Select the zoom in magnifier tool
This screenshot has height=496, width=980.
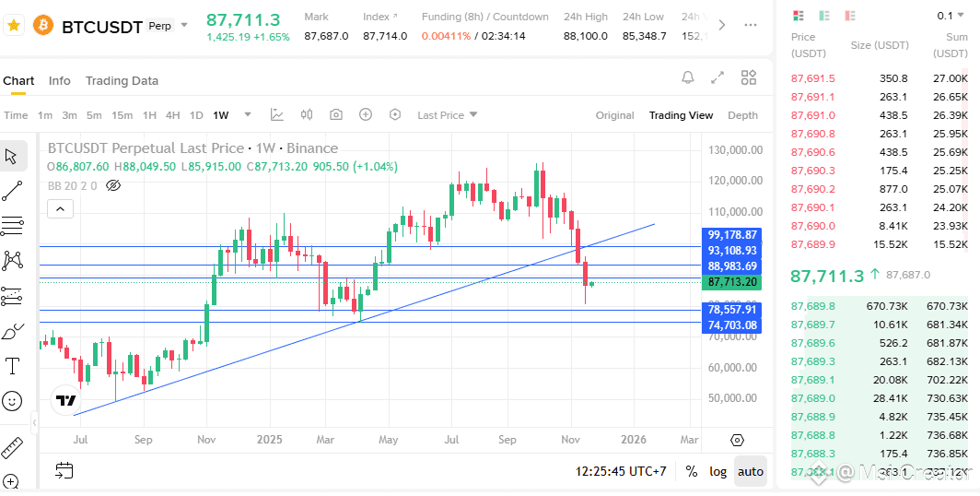coord(10,482)
